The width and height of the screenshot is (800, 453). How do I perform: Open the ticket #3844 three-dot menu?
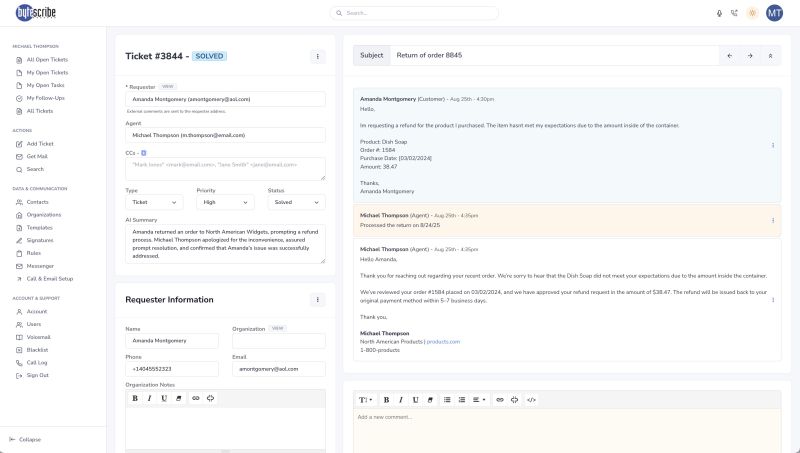coord(318,57)
